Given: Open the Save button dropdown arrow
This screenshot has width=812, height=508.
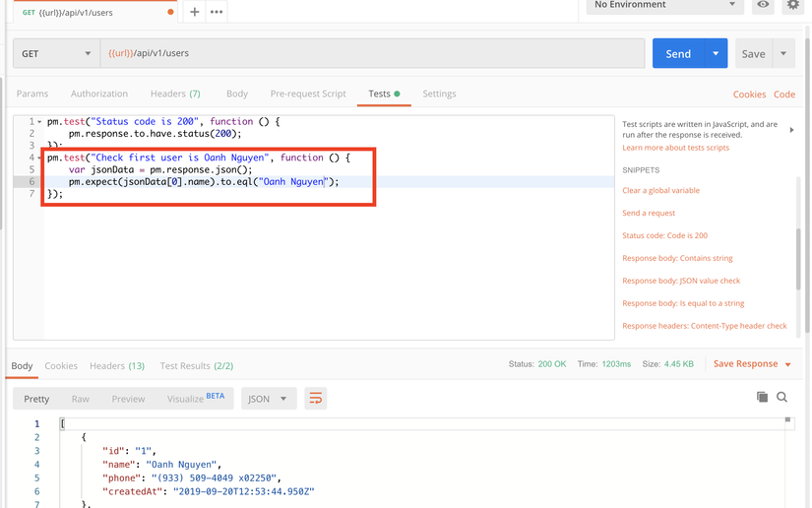Looking at the screenshot, I should click(783, 53).
